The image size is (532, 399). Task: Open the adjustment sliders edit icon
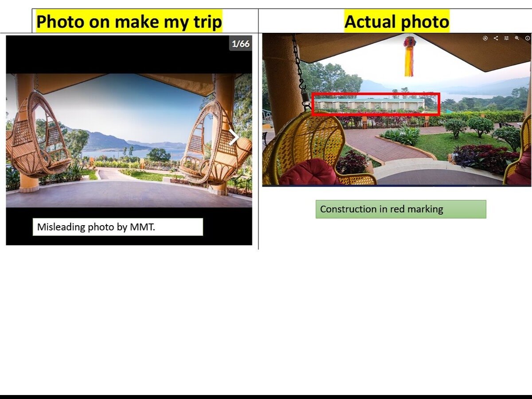click(x=506, y=39)
